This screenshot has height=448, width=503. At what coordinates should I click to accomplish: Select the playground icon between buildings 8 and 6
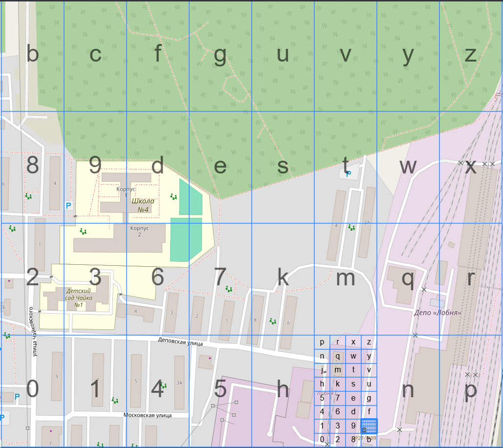[x=273, y=321]
